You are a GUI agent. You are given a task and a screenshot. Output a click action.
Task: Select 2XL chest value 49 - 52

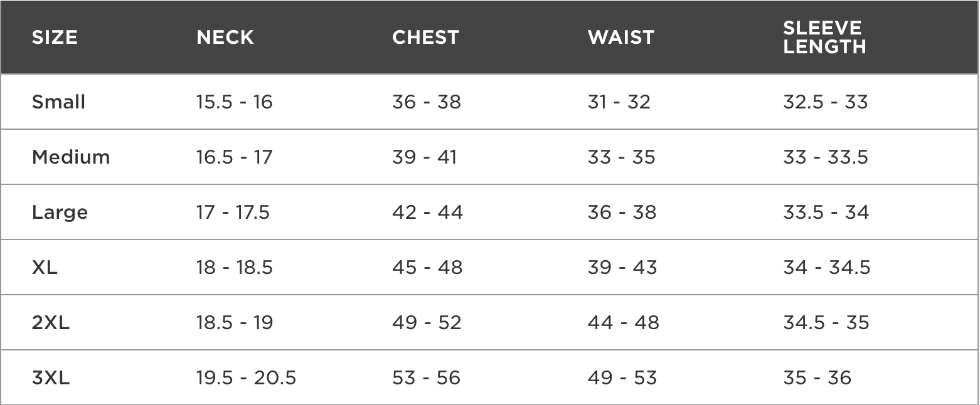click(x=427, y=322)
